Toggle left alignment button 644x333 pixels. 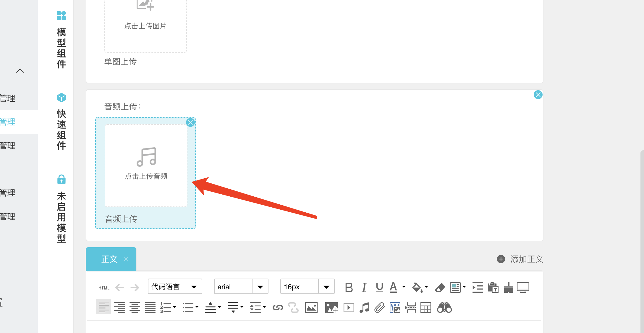coord(103,307)
